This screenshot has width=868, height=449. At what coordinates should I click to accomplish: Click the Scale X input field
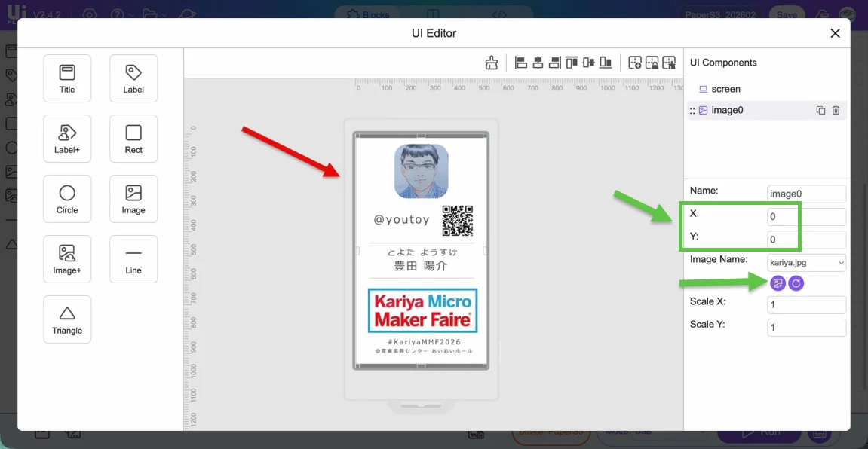(807, 305)
